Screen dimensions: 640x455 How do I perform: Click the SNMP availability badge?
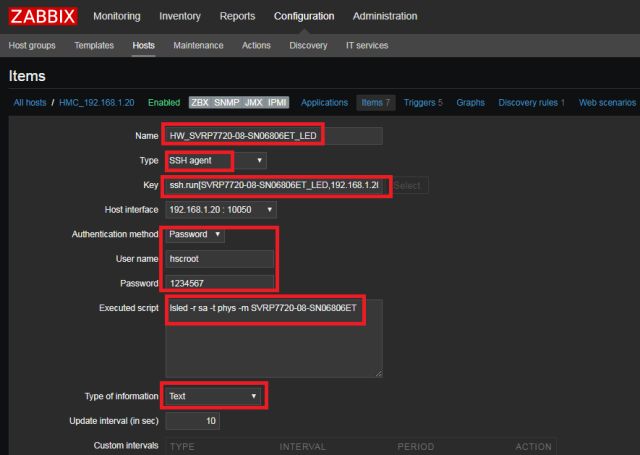pos(227,102)
